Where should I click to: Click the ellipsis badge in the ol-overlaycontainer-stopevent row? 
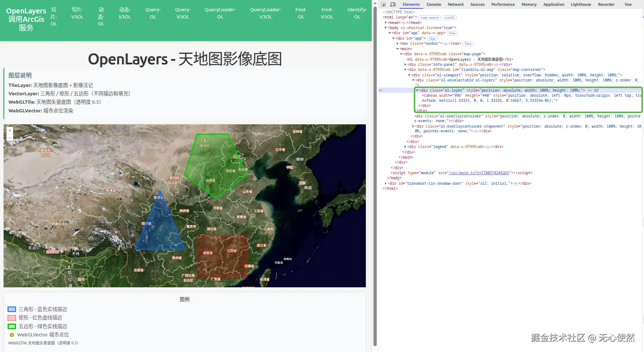click(x=476, y=131)
